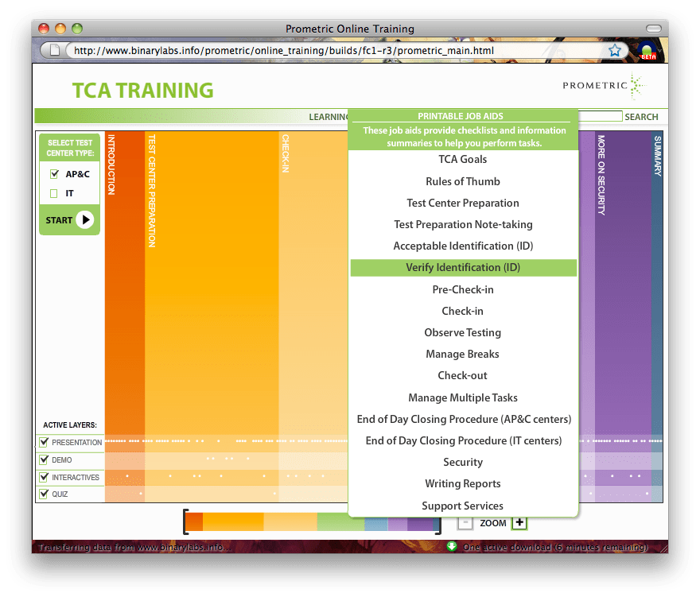
Task: Uncheck the AP&C test center type
Action: click(54, 174)
